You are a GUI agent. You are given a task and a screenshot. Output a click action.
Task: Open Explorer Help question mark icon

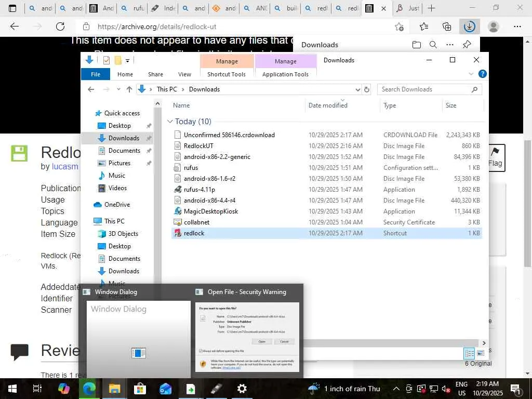point(483,74)
